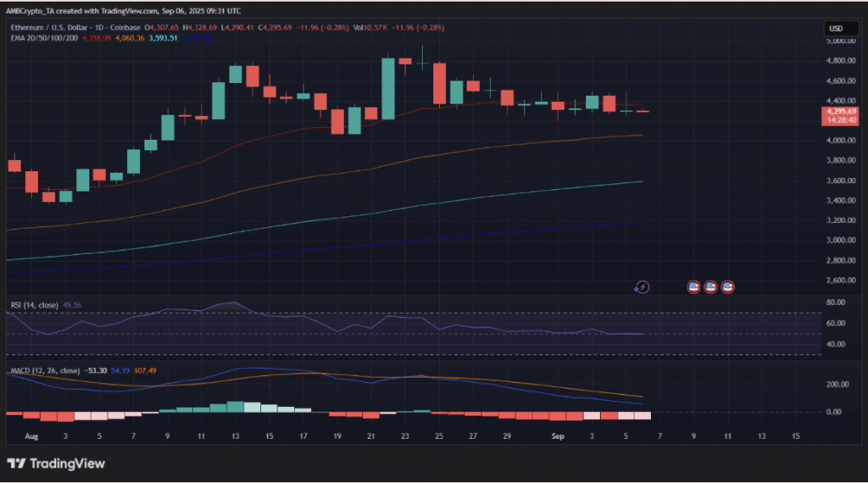Click the 2,600.00 price axis label
Screen dimensions: 868x483
[841, 280]
